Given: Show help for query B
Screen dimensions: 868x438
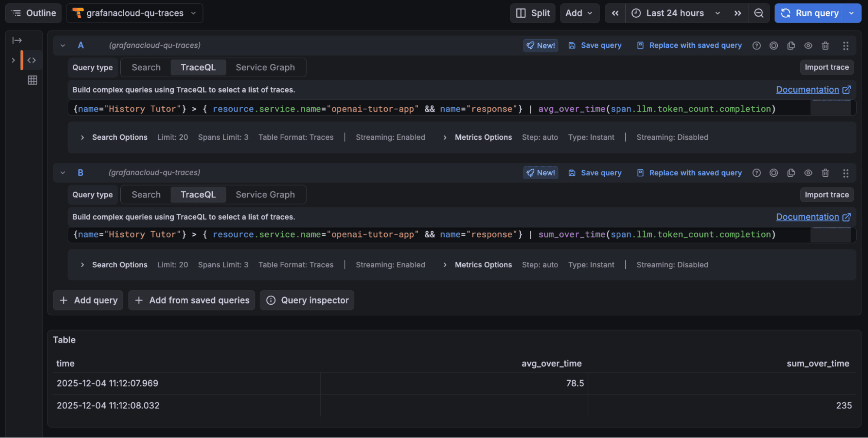Looking at the screenshot, I should pyautogui.click(x=756, y=173).
